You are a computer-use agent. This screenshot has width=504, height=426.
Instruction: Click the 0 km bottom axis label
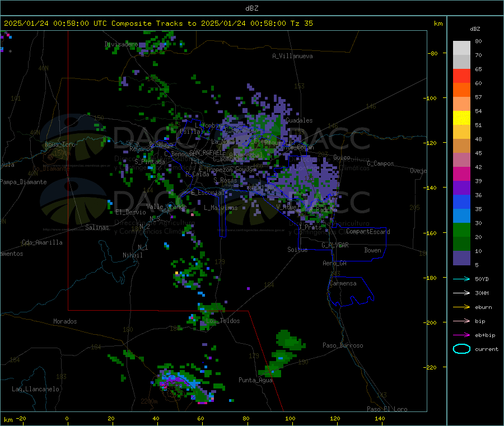point(67,419)
